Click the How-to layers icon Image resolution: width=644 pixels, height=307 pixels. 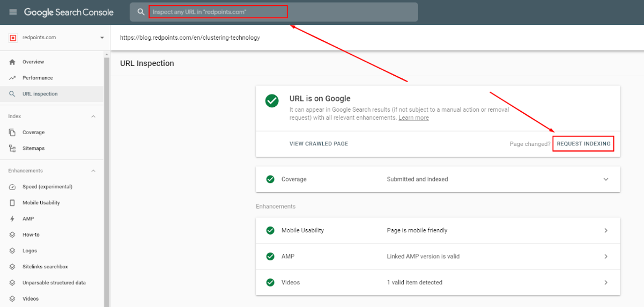[x=12, y=235]
